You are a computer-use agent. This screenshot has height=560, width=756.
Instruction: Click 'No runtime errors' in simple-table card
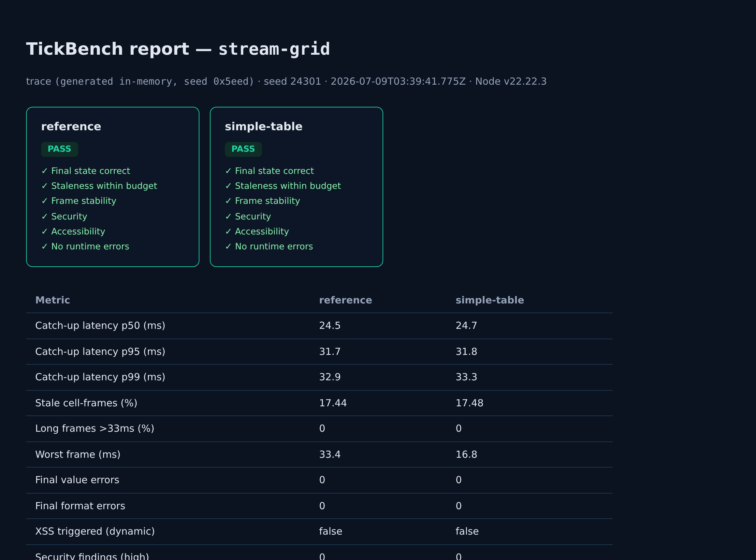269,246
